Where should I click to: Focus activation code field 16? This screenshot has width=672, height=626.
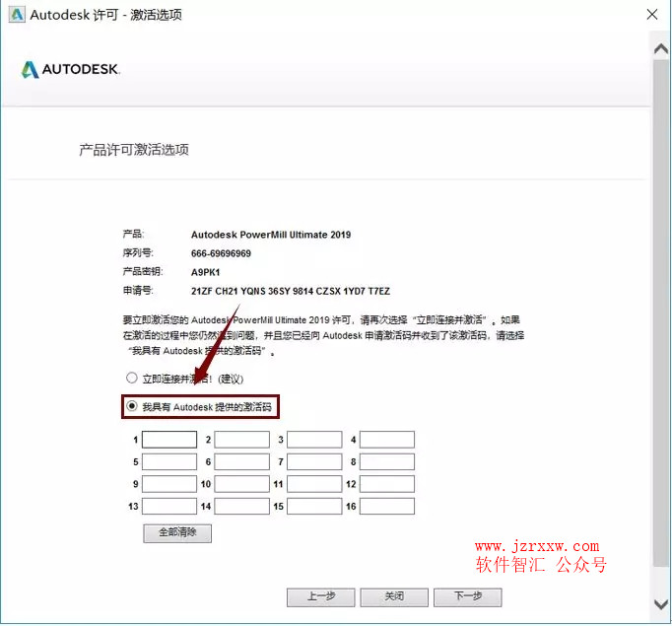coord(387,507)
